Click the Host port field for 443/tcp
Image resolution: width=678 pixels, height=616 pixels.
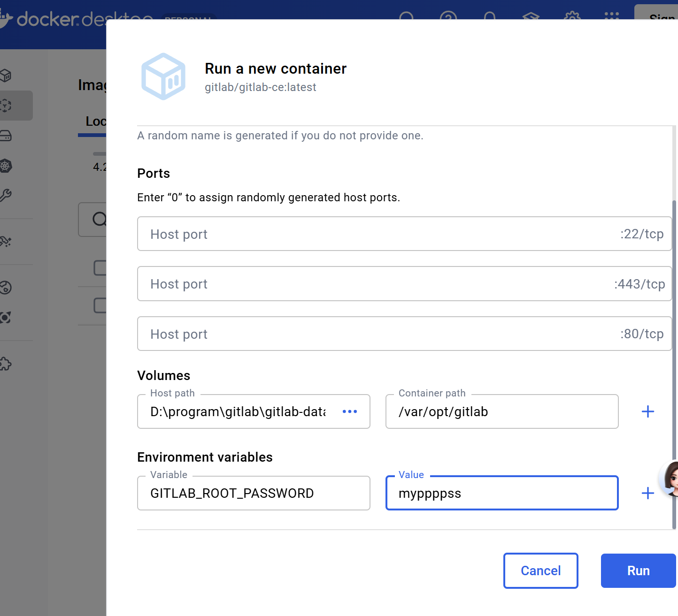404,284
